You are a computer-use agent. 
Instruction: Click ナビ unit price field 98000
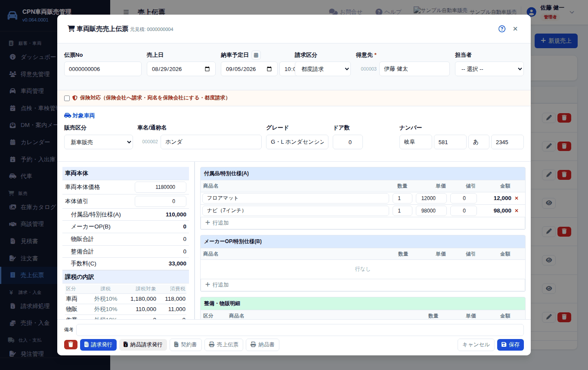coord(431,211)
